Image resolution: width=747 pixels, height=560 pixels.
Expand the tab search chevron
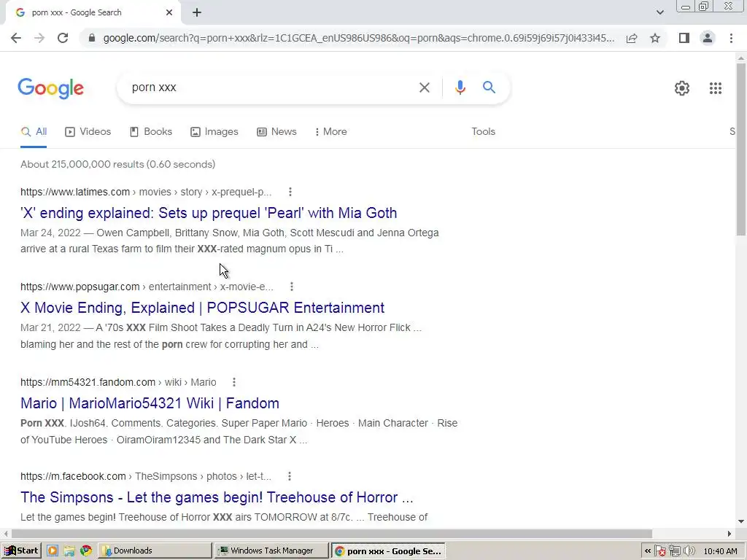(659, 13)
